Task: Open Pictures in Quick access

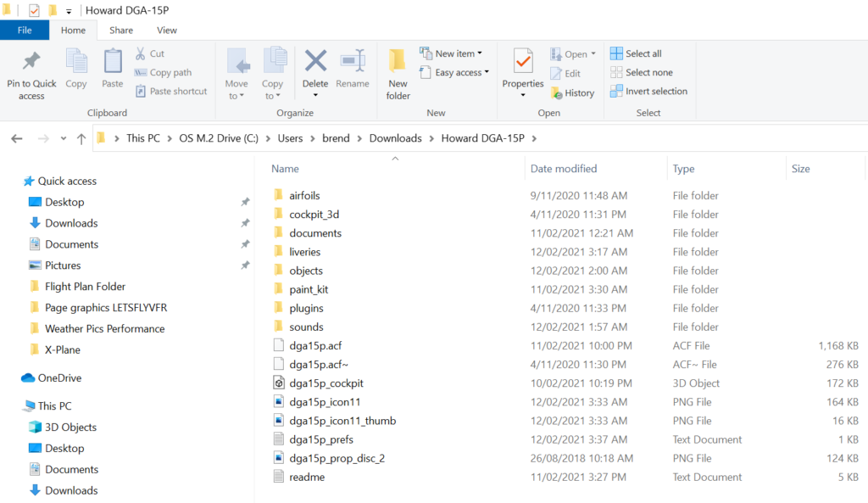Action: (63, 265)
